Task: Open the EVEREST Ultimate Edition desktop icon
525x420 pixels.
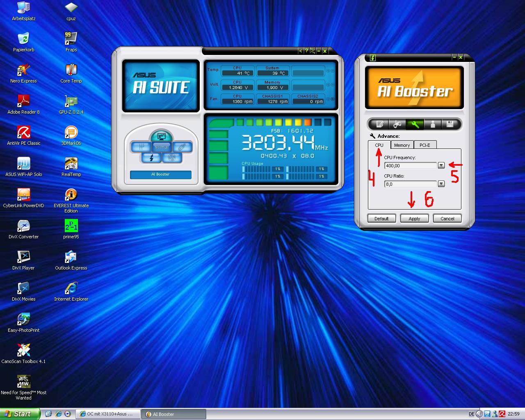Action: 71,200
